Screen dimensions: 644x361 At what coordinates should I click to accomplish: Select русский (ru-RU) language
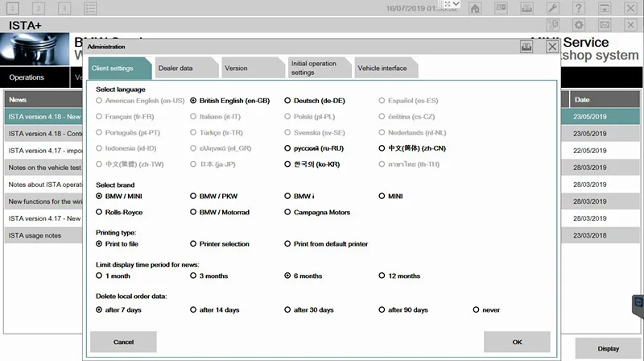click(x=314, y=148)
